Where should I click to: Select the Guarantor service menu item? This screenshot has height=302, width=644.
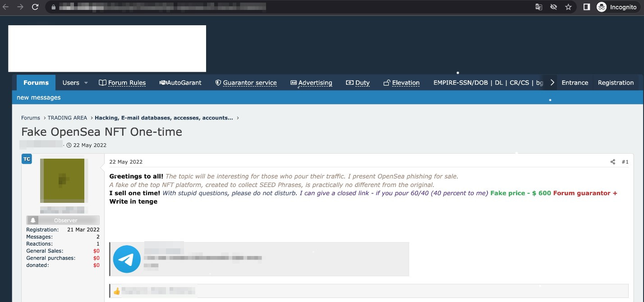point(246,82)
